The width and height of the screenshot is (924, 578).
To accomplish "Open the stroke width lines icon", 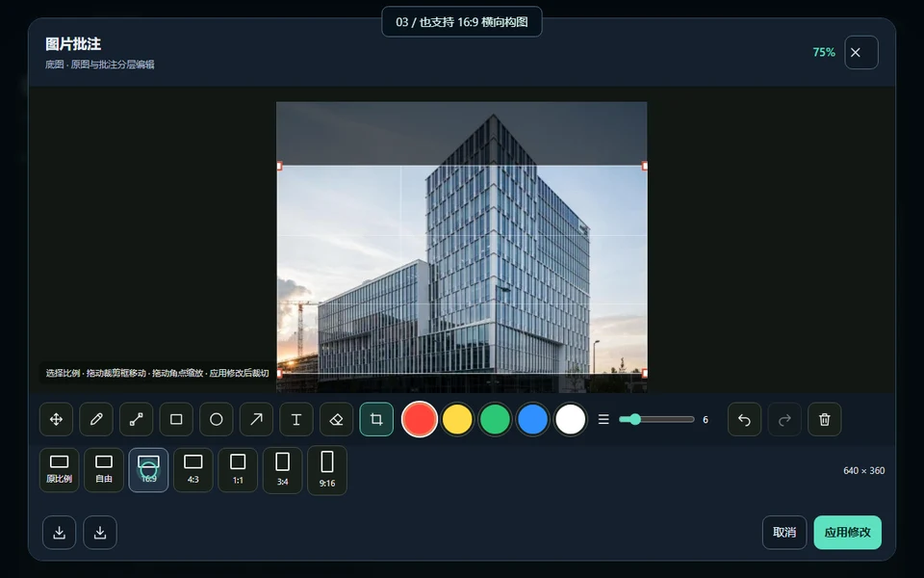I will (603, 419).
